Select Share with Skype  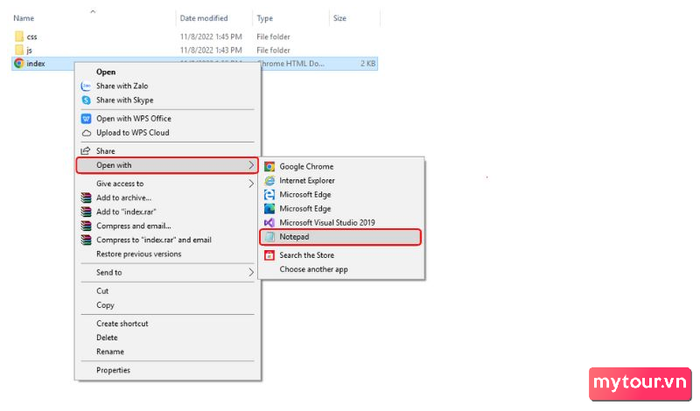click(125, 100)
